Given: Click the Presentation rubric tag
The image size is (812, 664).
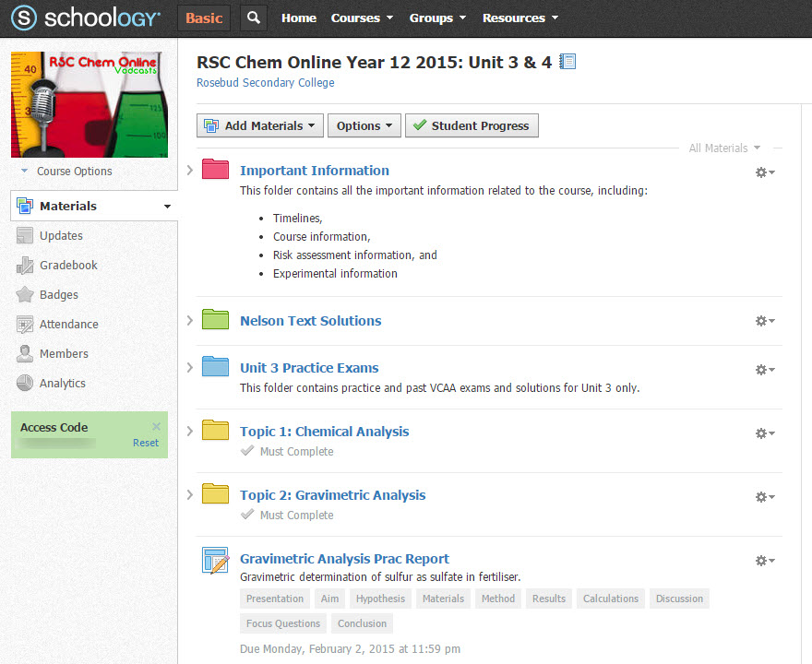Looking at the screenshot, I should [x=275, y=599].
